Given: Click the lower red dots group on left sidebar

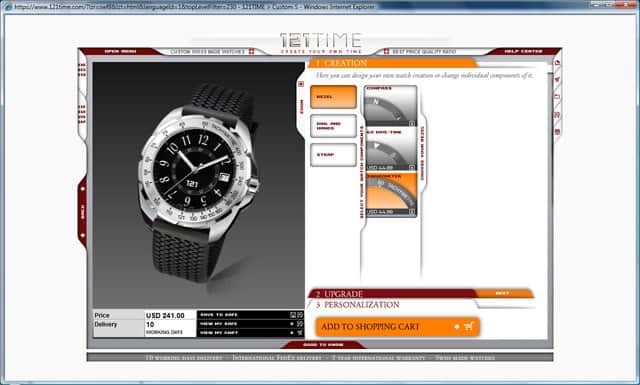Looking at the screenshot, I should (x=82, y=114).
